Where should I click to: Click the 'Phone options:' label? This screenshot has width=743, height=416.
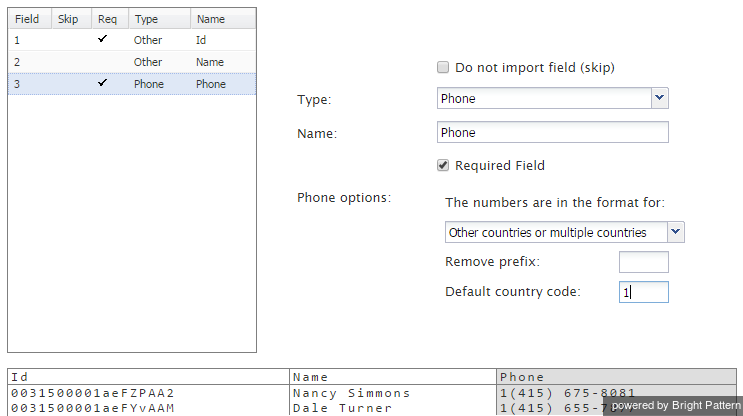pyautogui.click(x=344, y=198)
